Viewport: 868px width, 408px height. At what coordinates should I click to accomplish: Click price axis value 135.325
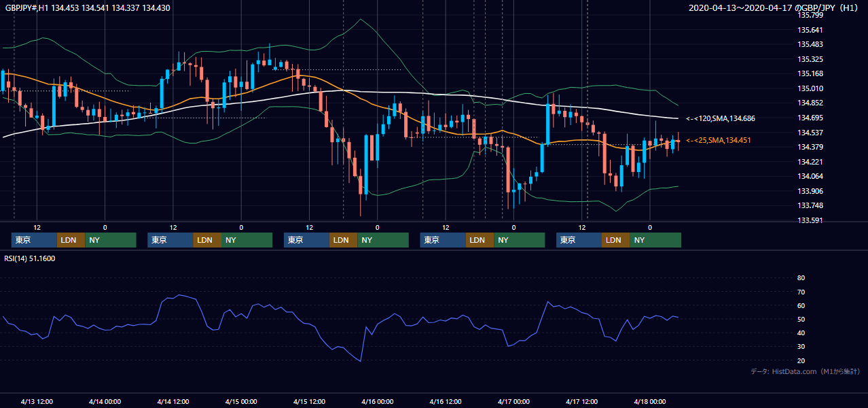[810, 59]
